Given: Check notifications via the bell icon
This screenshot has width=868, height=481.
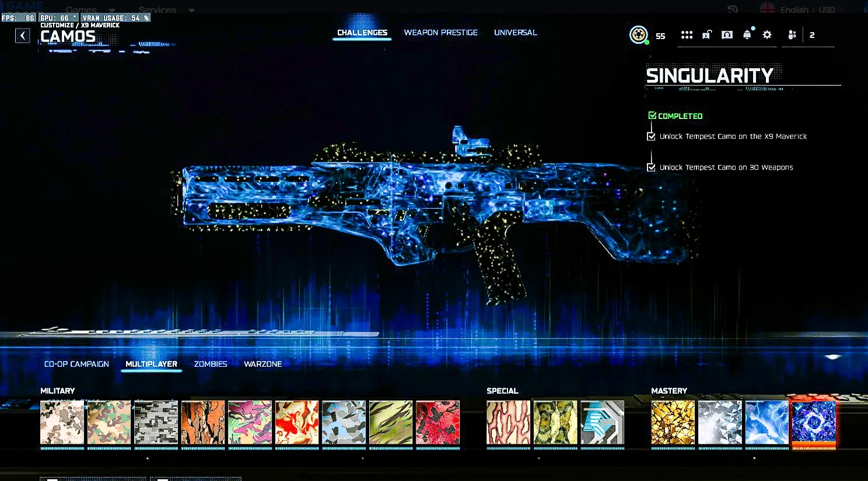Looking at the screenshot, I should pyautogui.click(x=747, y=34).
